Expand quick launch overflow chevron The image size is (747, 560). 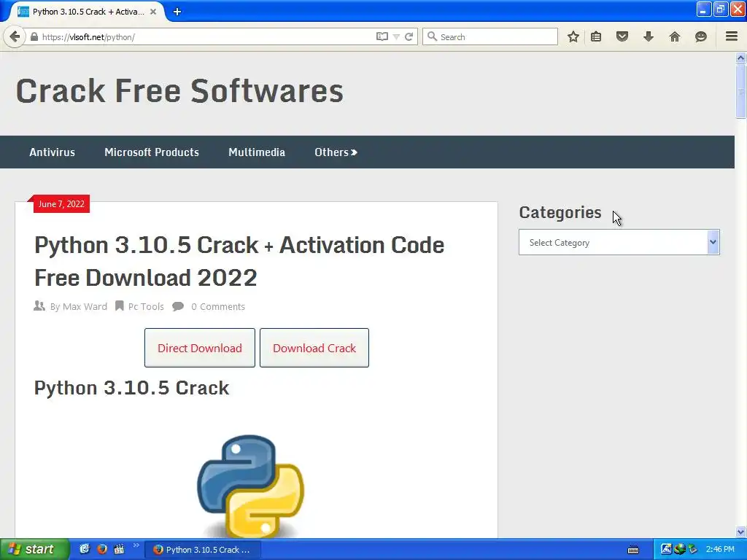pyautogui.click(x=136, y=545)
